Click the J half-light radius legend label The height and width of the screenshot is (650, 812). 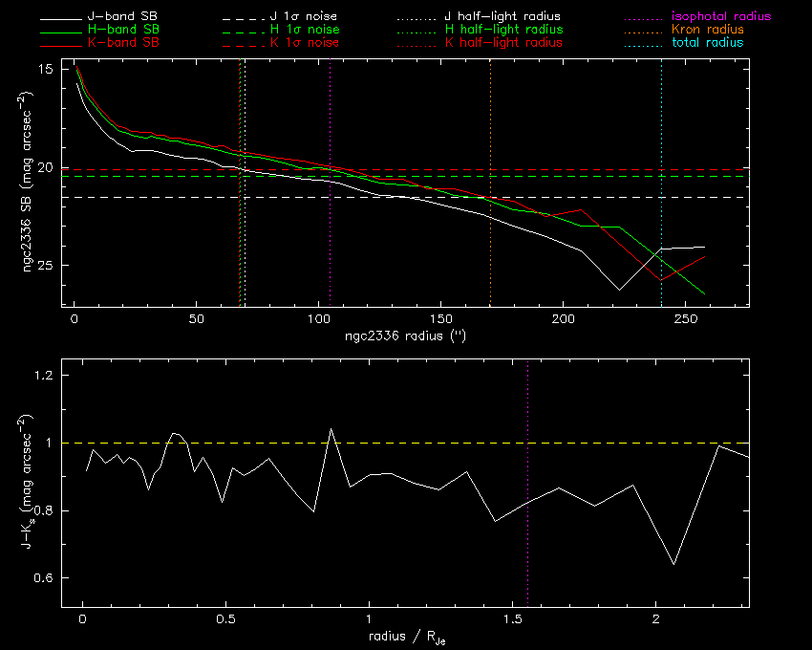pyautogui.click(x=503, y=17)
